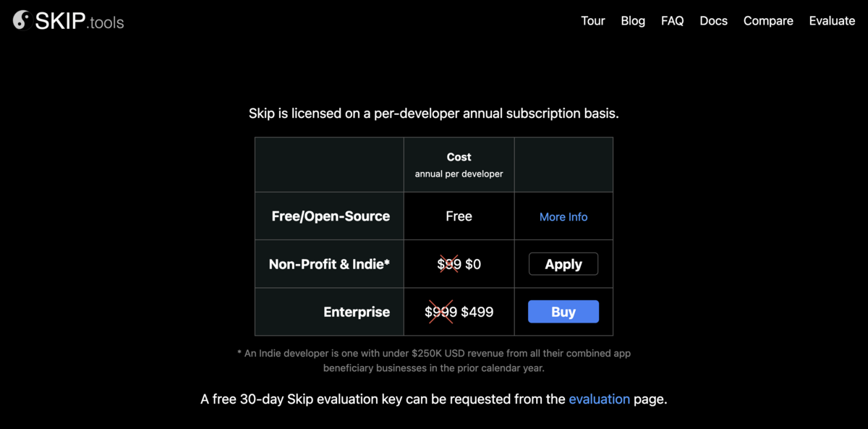The width and height of the screenshot is (868, 429).
Task: Open the Docs page
Action: pyautogui.click(x=713, y=21)
